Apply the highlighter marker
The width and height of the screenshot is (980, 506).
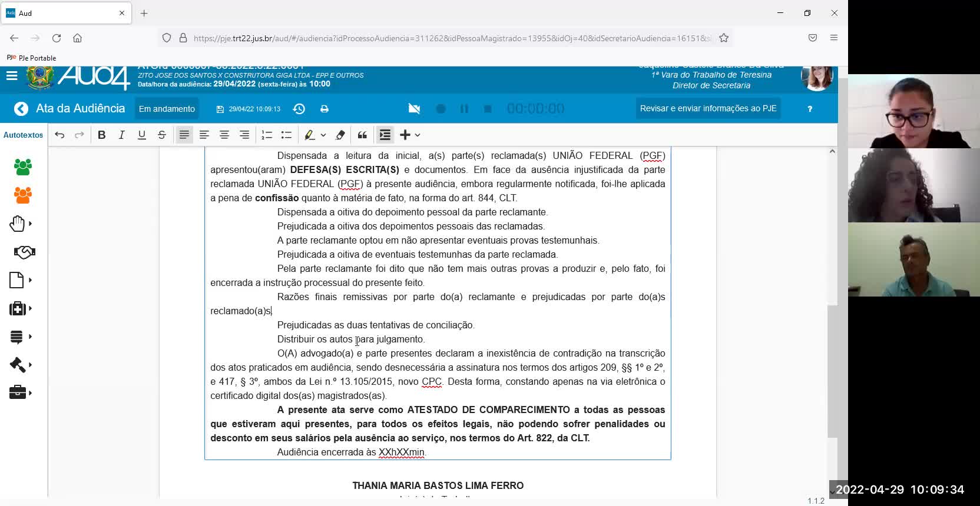pos(309,135)
